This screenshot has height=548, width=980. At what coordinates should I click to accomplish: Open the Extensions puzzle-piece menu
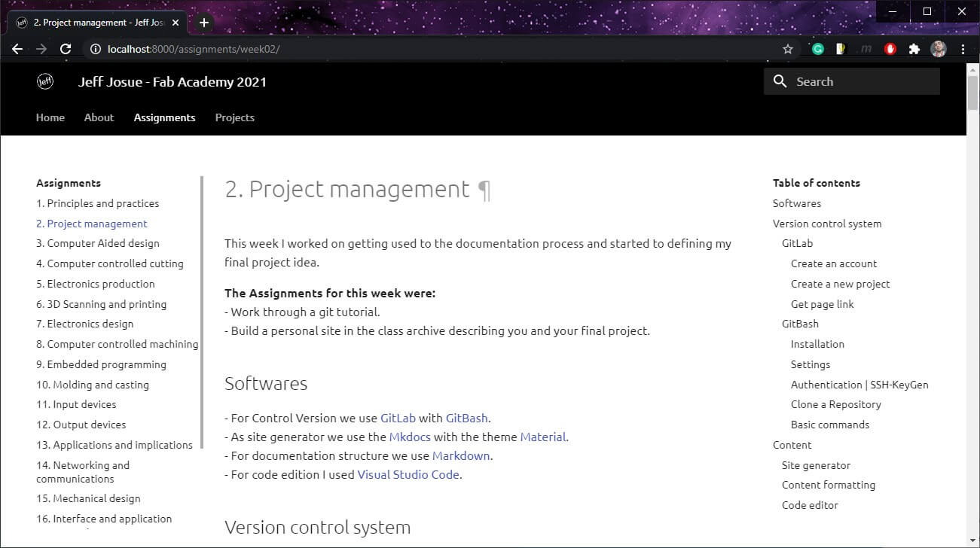[914, 49]
